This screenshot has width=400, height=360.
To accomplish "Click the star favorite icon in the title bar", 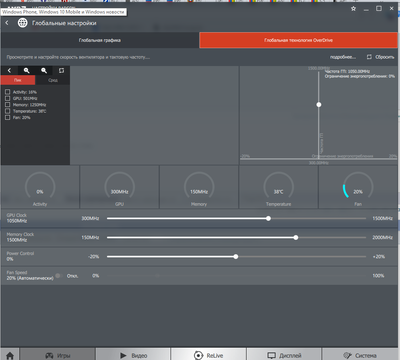I will click(353, 9).
